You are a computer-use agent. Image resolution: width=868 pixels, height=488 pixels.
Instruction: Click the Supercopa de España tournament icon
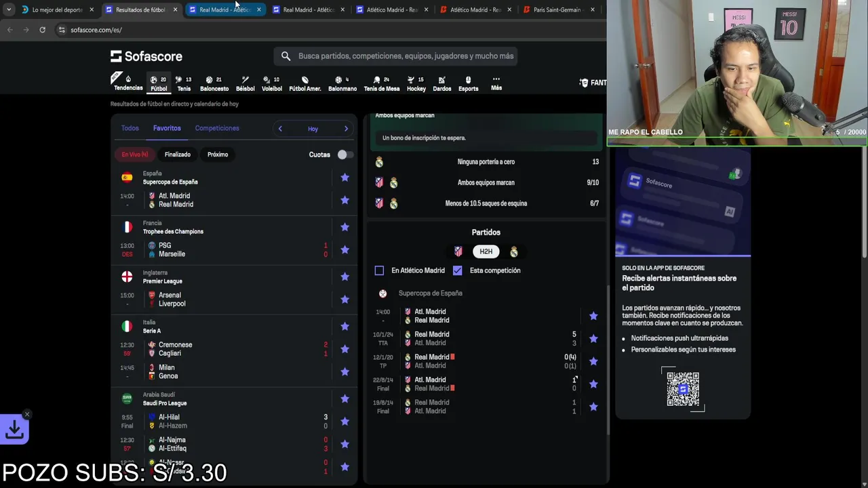pos(382,293)
